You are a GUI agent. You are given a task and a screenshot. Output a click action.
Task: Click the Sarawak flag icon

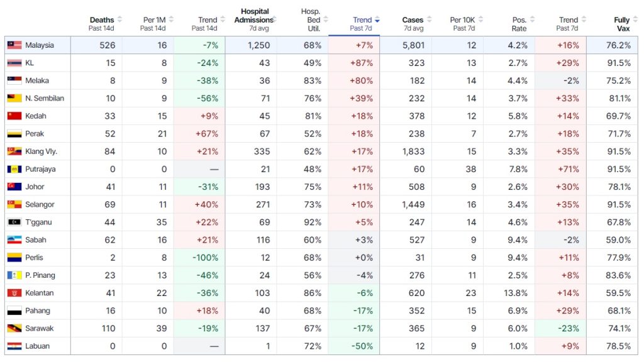pos(14,328)
